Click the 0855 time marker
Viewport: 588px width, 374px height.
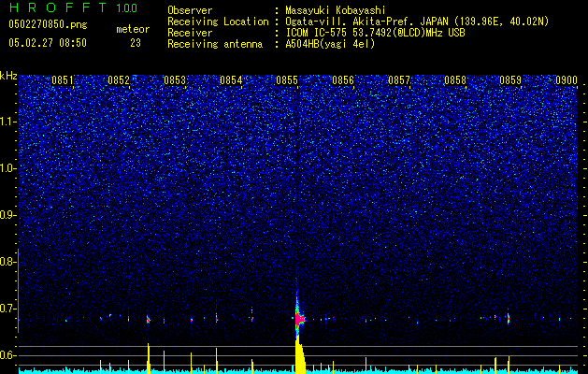click(x=287, y=80)
